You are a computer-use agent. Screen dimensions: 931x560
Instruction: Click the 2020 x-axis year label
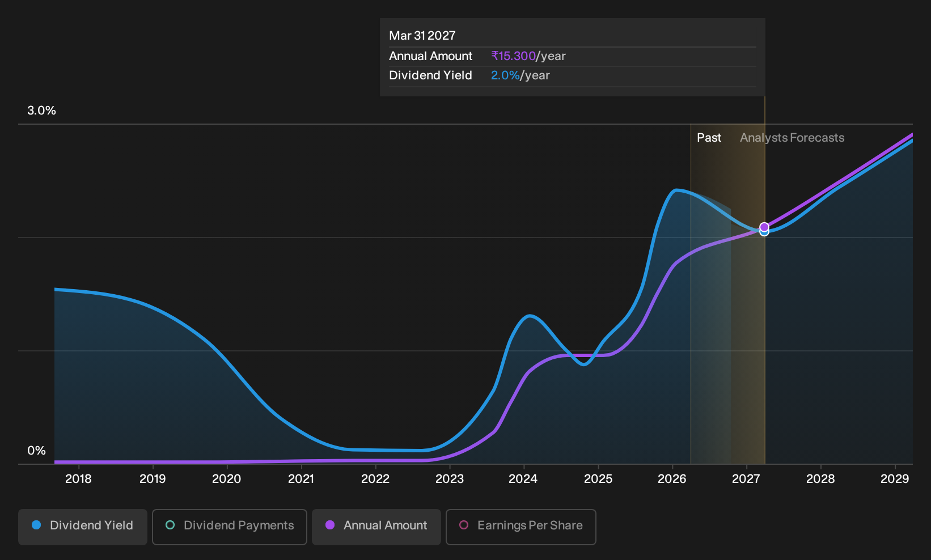pos(226,479)
